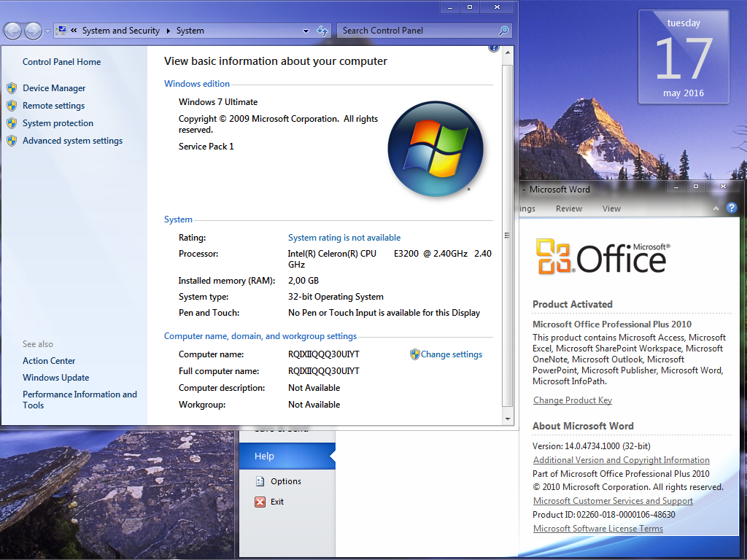The width and height of the screenshot is (747, 560).
Task: Click the scrollbar down arrow in System window
Action: pyautogui.click(x=508, y=419)
